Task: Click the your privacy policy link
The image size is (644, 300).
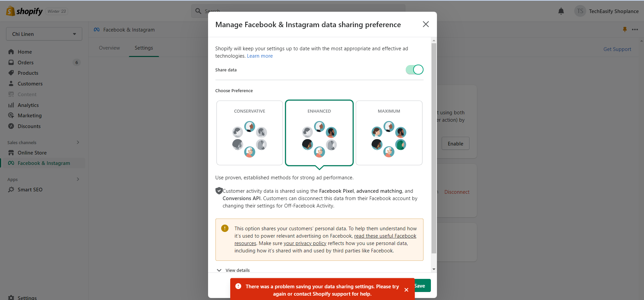Action: (x=305, y=243)
